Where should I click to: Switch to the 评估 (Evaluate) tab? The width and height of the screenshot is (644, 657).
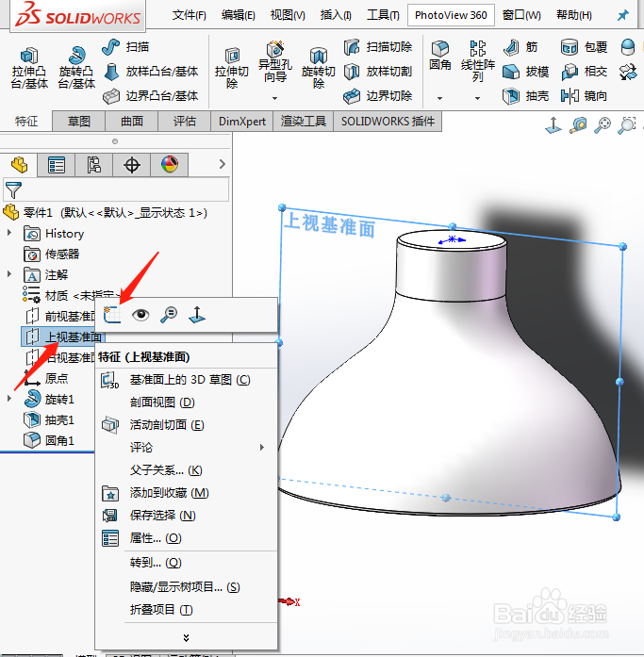[x=185, y=122]
